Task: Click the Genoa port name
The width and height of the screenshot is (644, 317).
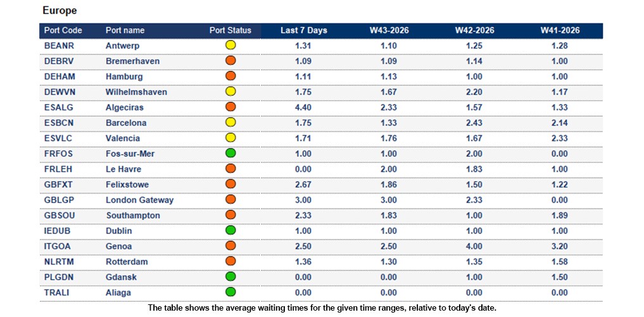Action: (118, 246)
